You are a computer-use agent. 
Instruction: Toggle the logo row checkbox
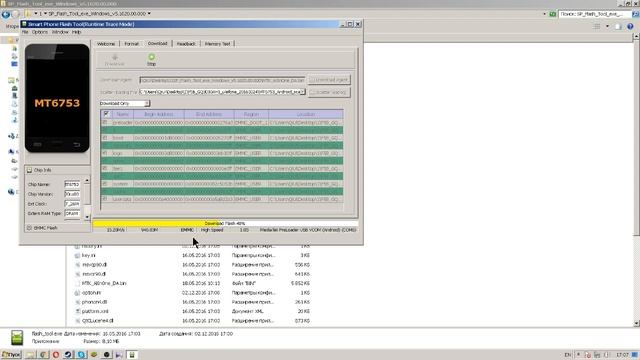(105, 153)
